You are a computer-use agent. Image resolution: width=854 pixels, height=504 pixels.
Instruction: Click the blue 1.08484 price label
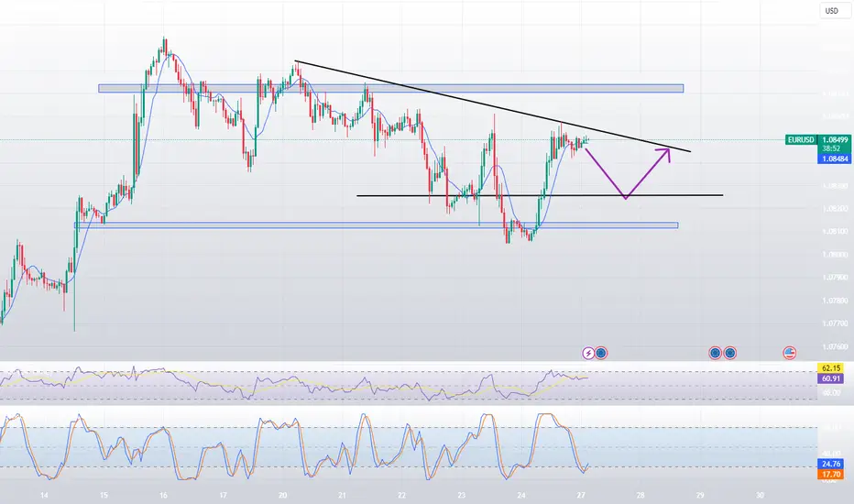coord(835,159)
